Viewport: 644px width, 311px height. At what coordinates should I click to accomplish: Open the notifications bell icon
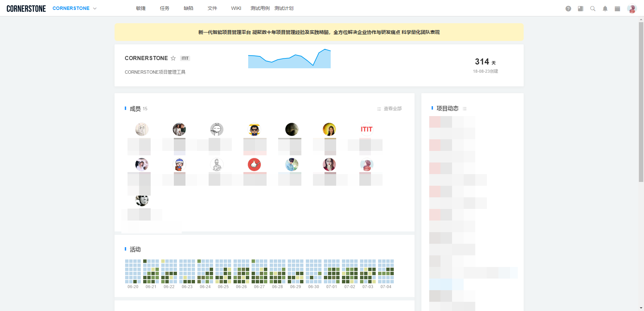[x=605, y=9]
